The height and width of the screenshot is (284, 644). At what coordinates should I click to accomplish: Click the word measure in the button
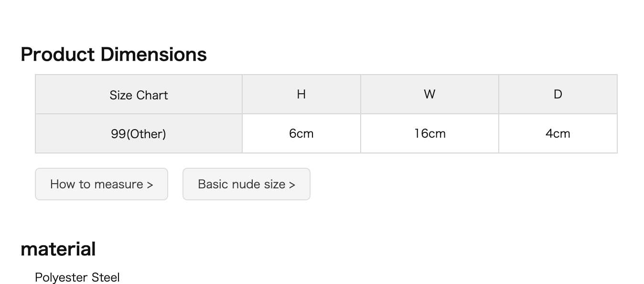coord(119,185)
